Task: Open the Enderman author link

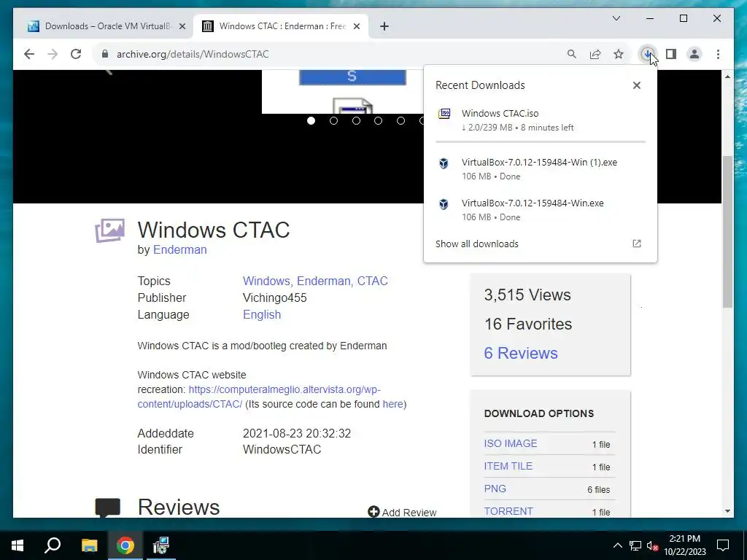Action: tap(179, 250)
